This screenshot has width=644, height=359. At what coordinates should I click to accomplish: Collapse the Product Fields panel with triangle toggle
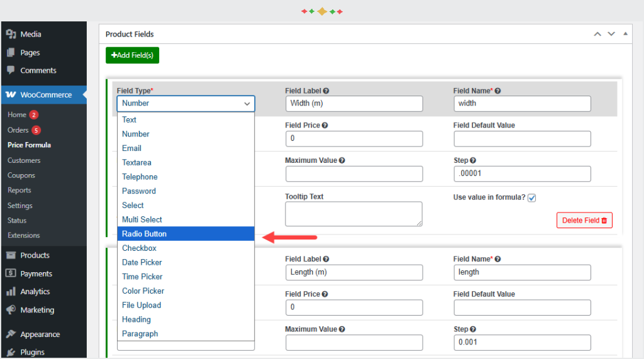click(x=625, y=34)
